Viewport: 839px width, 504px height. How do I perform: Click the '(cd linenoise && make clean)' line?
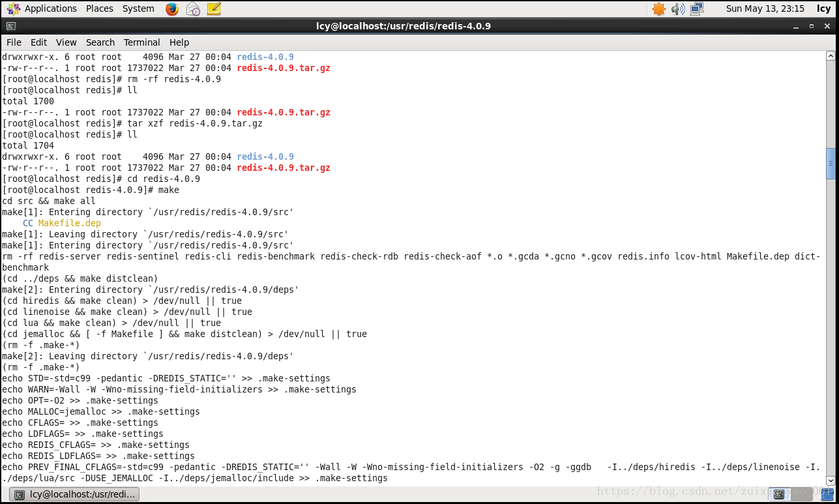(x=127, y=312)
